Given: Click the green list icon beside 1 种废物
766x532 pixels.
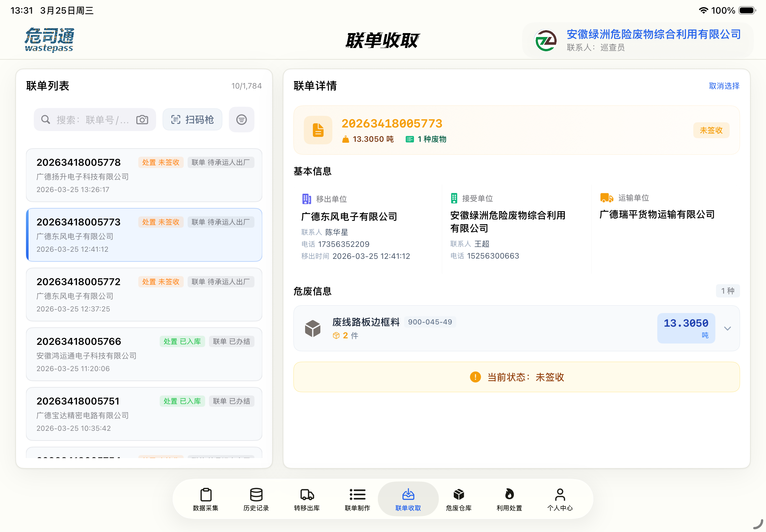Looking at the screenshot, I should pyautogui.click(x=410, y=139).
